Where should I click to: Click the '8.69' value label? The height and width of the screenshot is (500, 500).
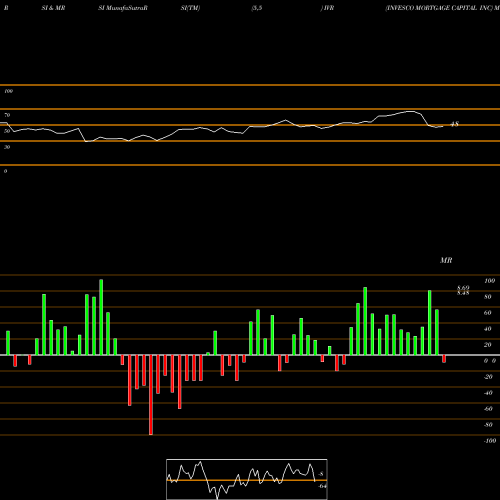pyautogui.click(x=463, y=287)
